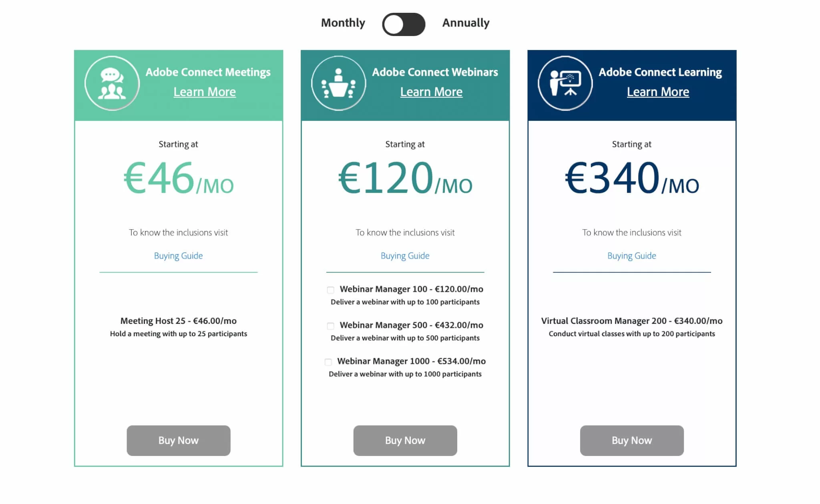Check the Webinar Manager 100 option
The image size is (820, 504).
pyautogui.click(x=330, y=289)
